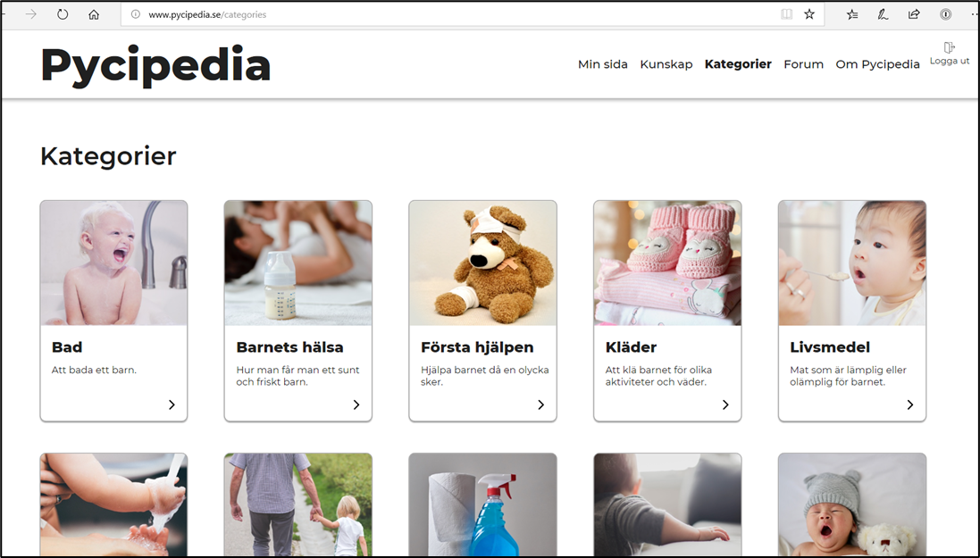Click the forward navigation arrow
980x558 pixels.
[x=30, y=14]
